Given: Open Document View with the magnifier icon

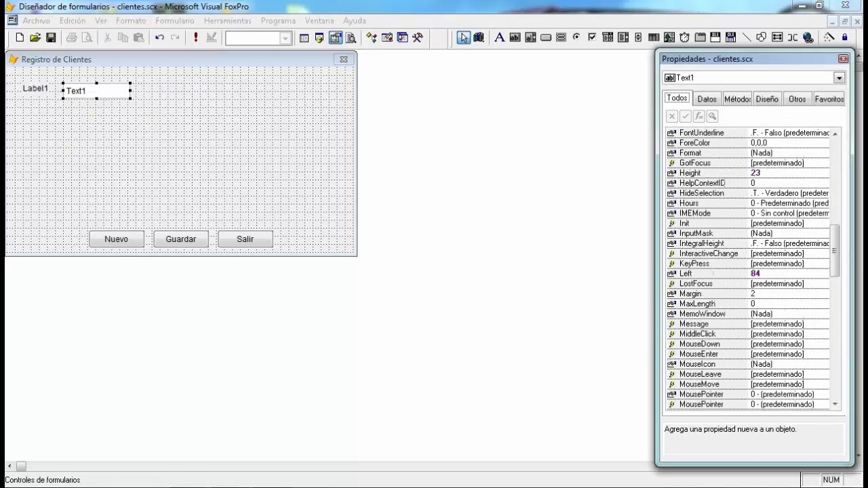Looking at the screenshot, I should tap(351, 38).
